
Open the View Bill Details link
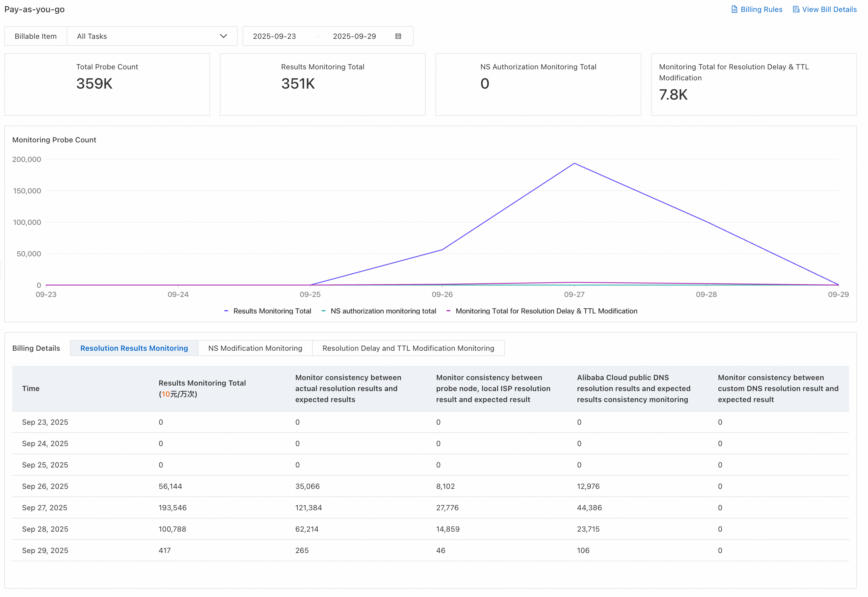pos(830,9)
